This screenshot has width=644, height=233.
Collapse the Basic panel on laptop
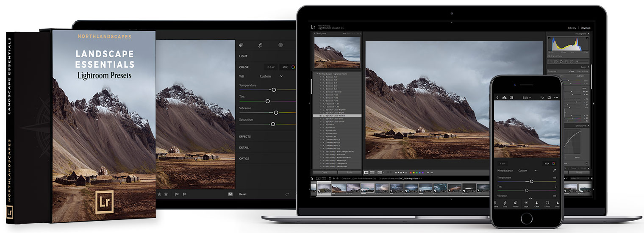pyautogui.click(x=588, y=67)
